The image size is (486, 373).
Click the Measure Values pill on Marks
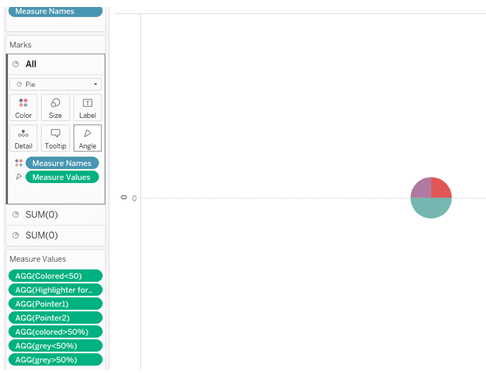click(62, 177)
